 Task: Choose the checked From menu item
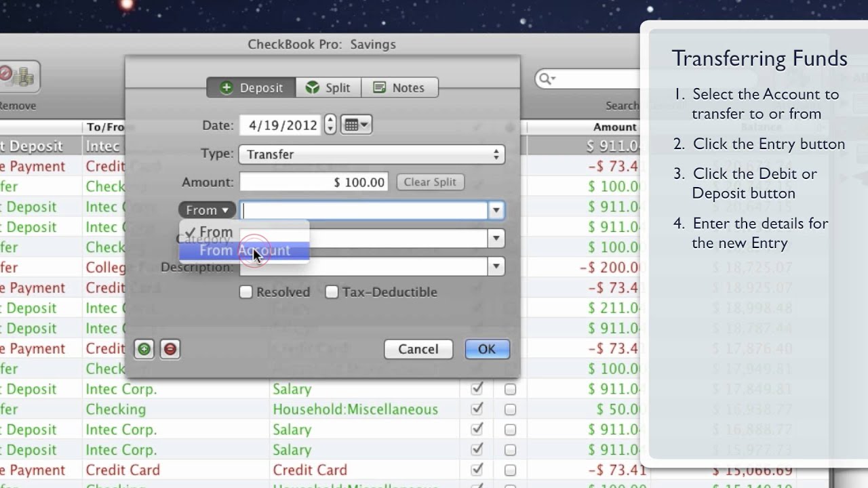[244, 232]
